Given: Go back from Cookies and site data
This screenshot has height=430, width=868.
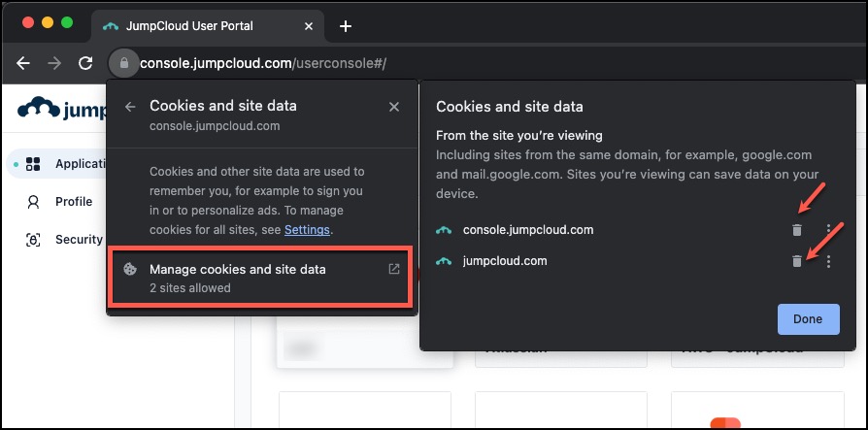Looking at the screenshot, I should pos(130,107).
